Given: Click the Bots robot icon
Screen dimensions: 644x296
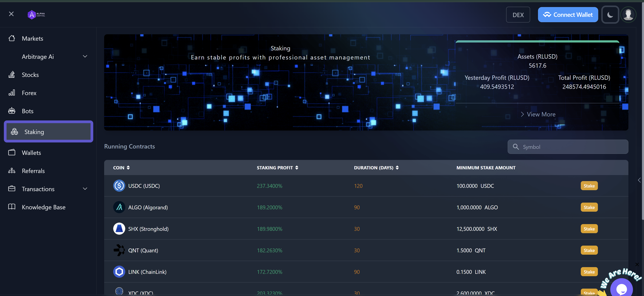Looking at the screenshot, I should click(x=12, y=111).
